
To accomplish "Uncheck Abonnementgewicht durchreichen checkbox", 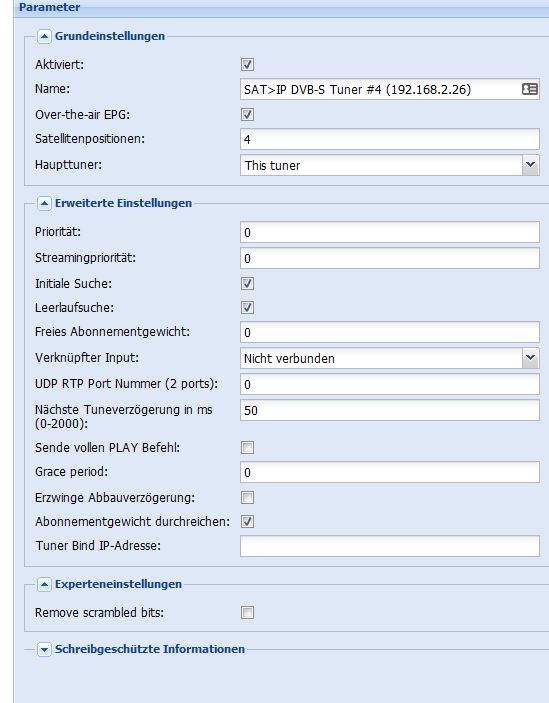I will pos(247,521).
